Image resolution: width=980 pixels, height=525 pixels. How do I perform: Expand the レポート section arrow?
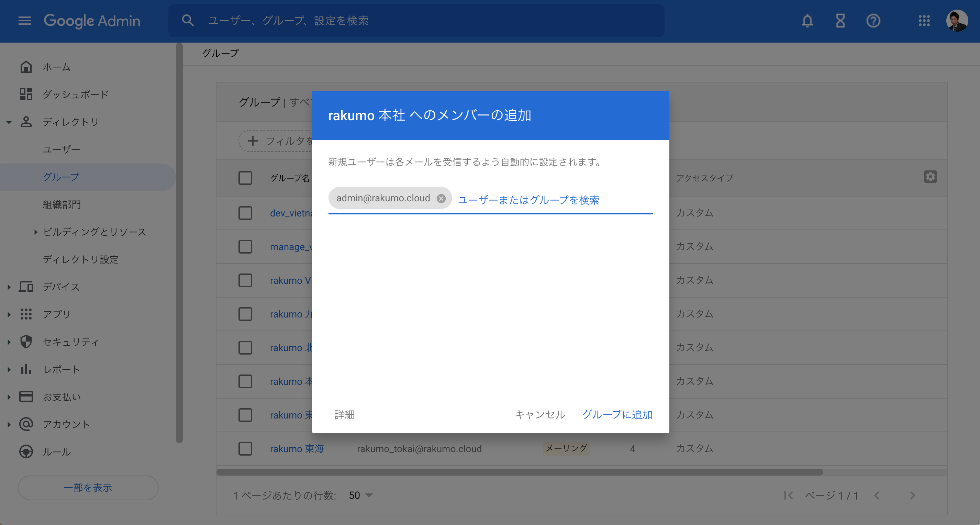tap(9, 369)
